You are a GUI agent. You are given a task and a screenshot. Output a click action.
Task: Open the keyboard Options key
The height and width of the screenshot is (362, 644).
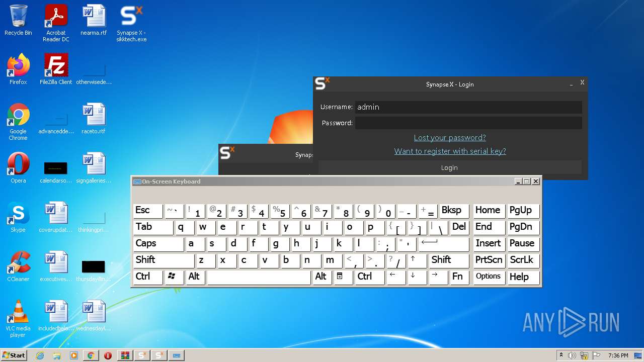coord(489,277)
